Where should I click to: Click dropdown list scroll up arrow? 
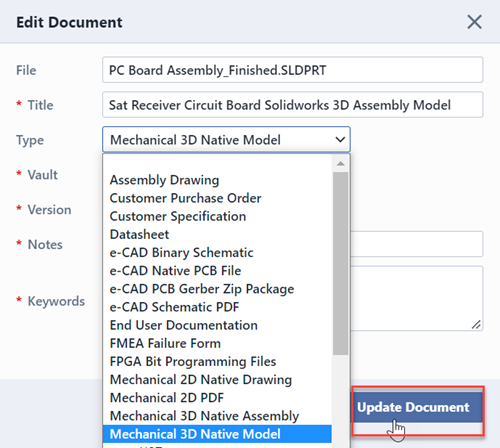[x=341, y=163]
